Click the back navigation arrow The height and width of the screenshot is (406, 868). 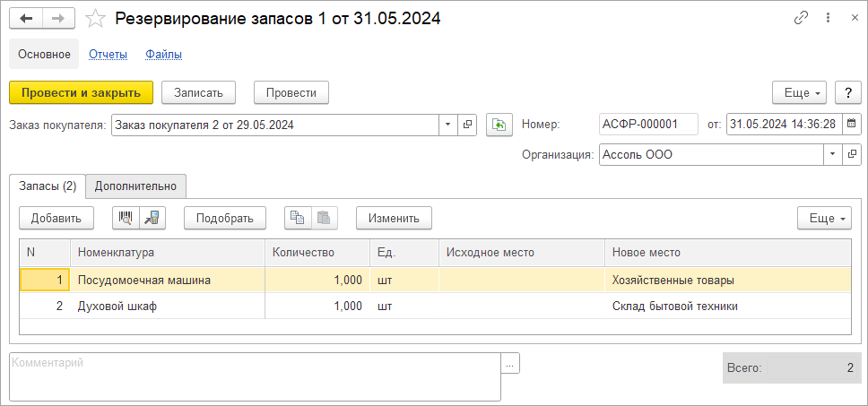coord(26,18)
